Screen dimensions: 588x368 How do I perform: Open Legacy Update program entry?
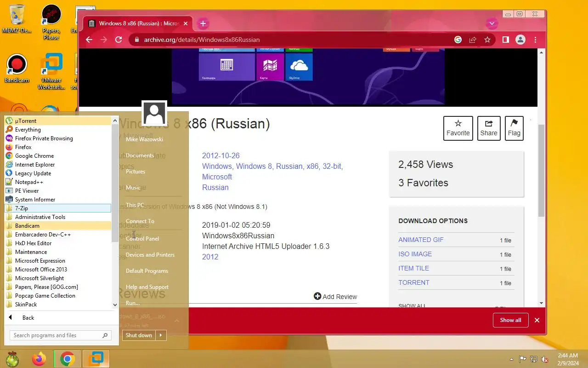(x=58, y=173)
